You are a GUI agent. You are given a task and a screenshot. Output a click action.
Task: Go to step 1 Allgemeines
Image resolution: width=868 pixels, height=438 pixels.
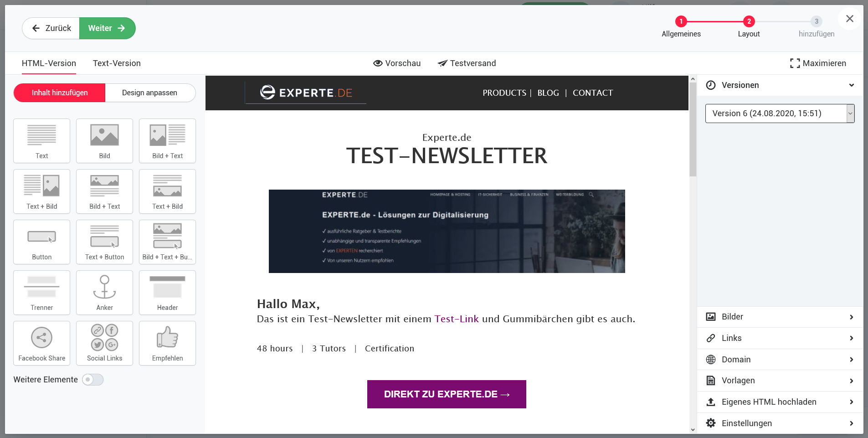[681, 27]
